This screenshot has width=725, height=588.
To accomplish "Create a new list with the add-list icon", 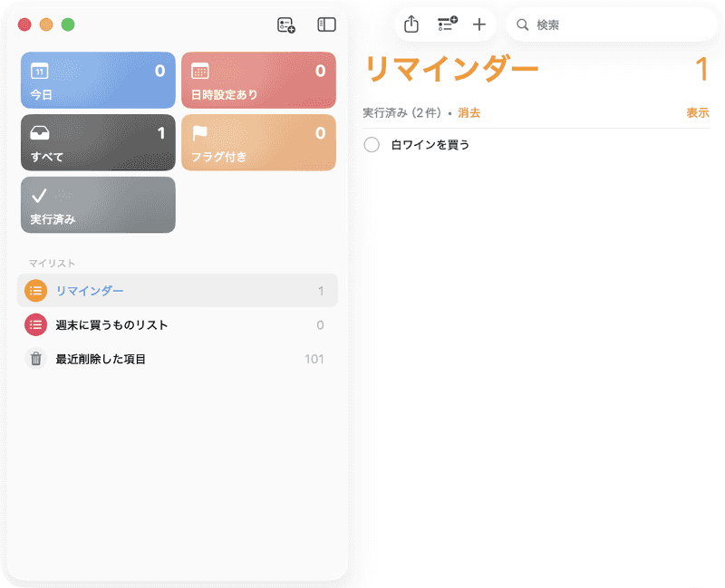I will (286, 24).
